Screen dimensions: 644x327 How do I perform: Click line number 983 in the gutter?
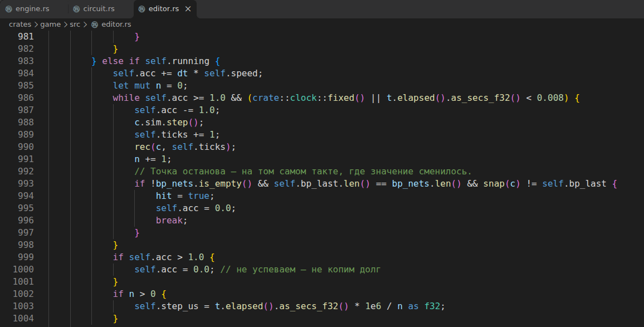point(26,61)
